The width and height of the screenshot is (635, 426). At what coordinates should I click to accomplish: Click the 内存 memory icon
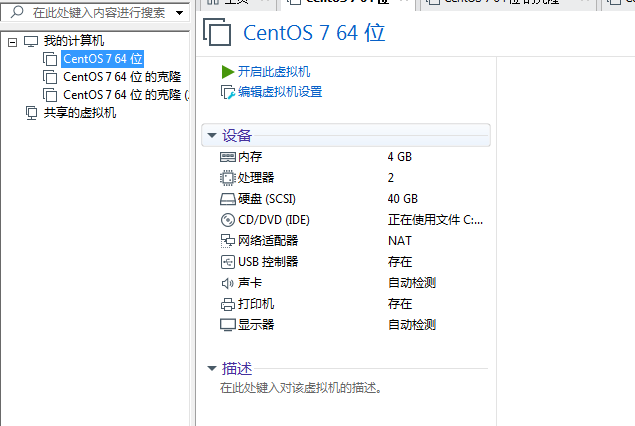228,157
